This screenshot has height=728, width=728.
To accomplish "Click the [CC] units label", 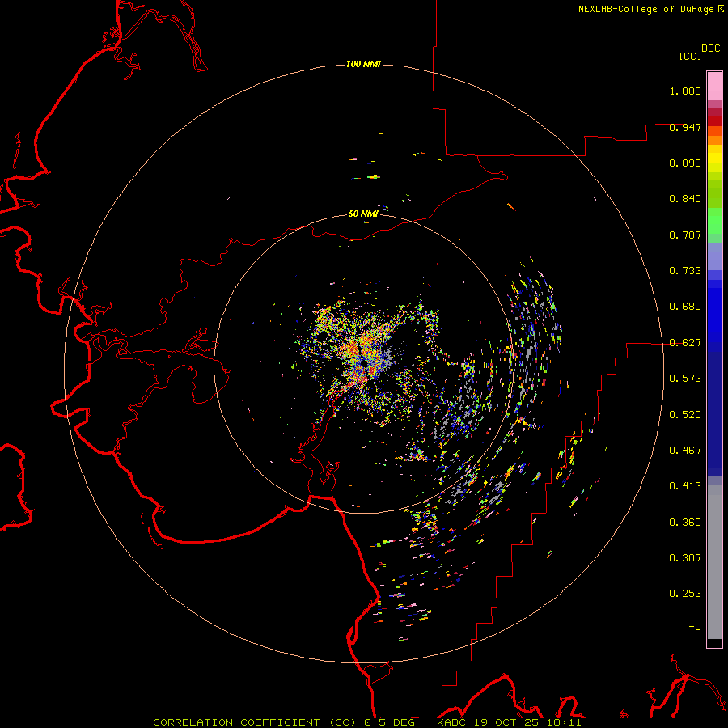I will 690,56.
